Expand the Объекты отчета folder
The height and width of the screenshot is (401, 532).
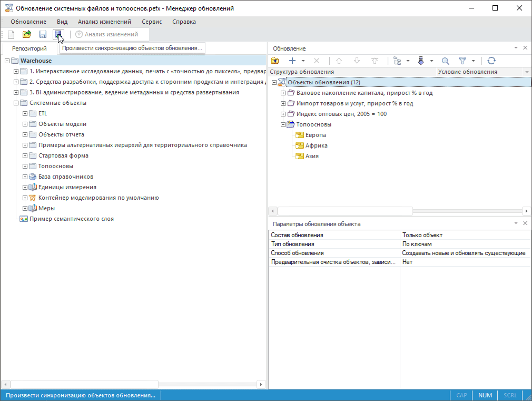[25, 134]
